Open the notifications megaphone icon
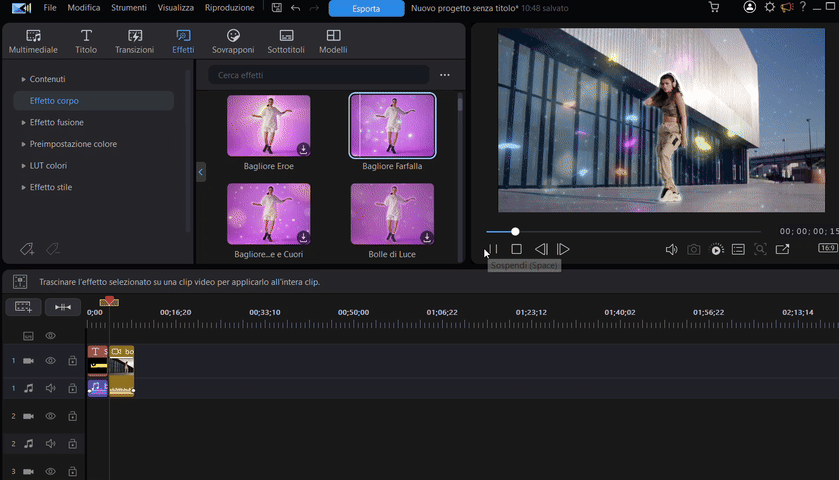 pyautogui.click(x=787, y=7)
